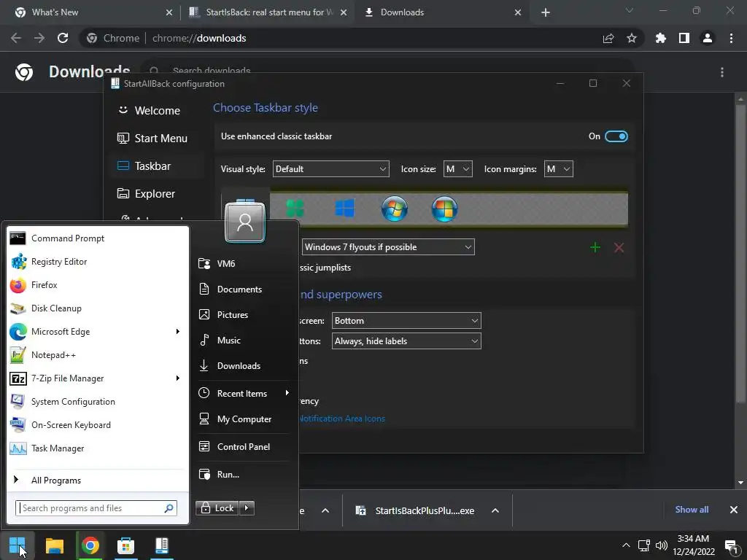
Task: Click the Windows Start button on taskbar
Action: tap(18, 545)
